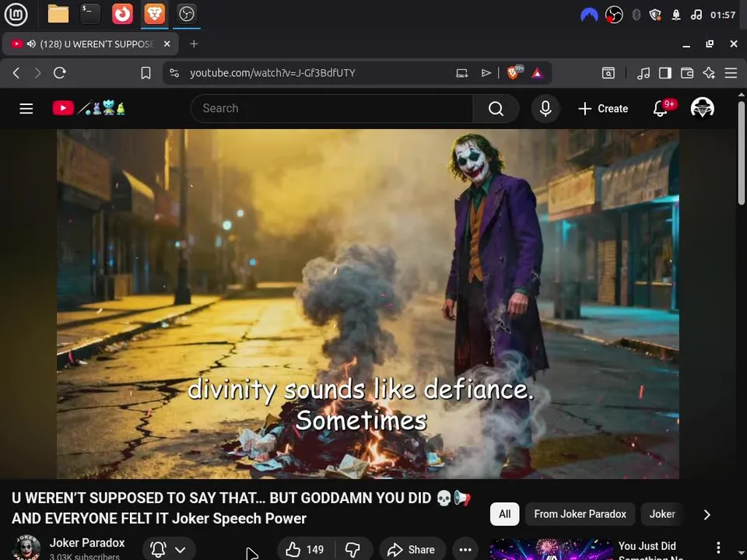Screen dimensions: 747x560
Task: Click the Brave Playlist arrow icon
Action: point(486,73)
